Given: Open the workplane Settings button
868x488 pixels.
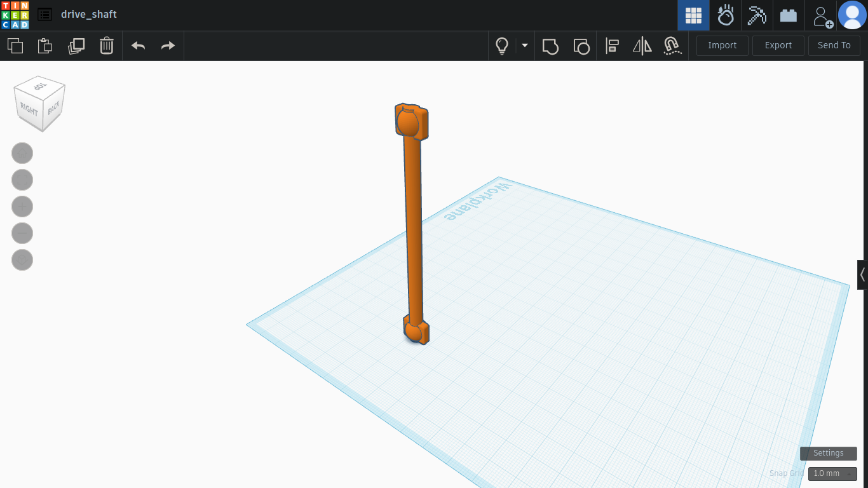Looking at the screenshot, I should (829, 453).
